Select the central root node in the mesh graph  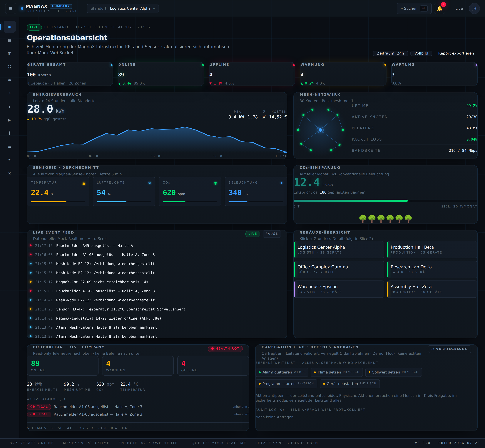[320, 130]
